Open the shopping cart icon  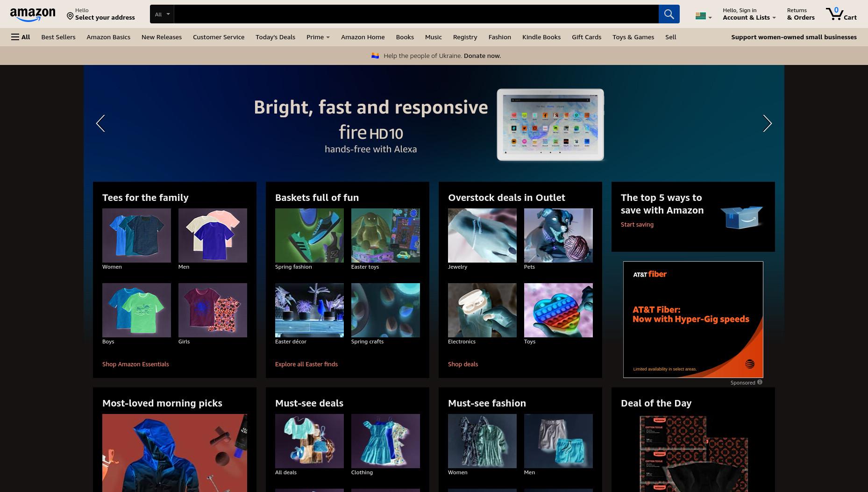pos(834,14)
